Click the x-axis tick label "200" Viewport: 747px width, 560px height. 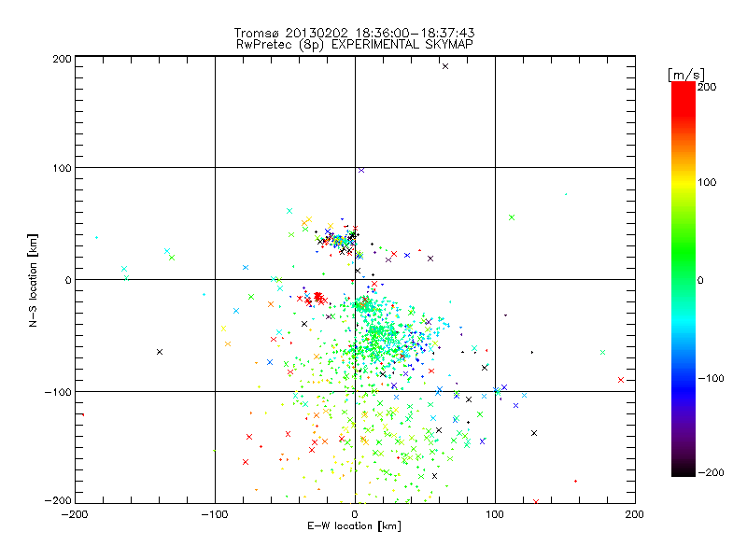[x=635, y=514]
